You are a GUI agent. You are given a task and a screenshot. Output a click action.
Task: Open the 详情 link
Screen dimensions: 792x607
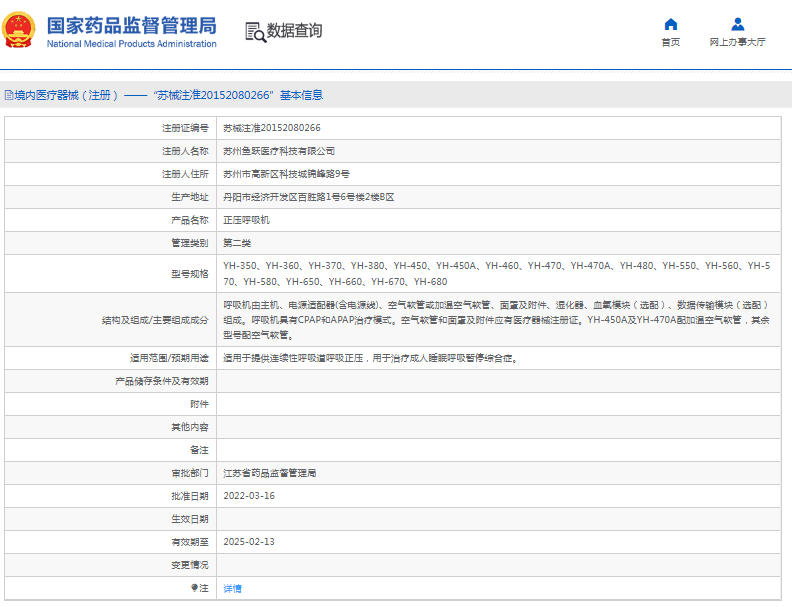tap(232, 588)
